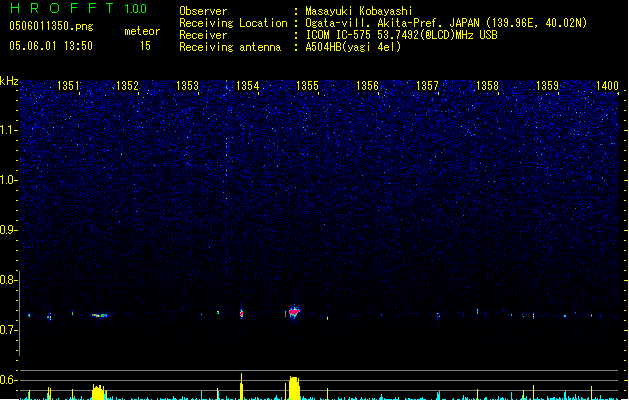Click the Receiver label
629x400 pixels.
click(203, 35)
